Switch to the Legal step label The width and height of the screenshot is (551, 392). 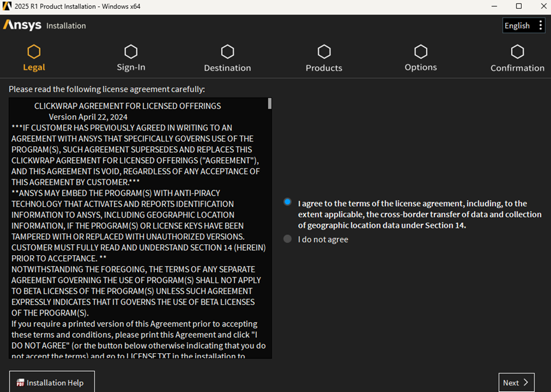[x=34, y=67]
